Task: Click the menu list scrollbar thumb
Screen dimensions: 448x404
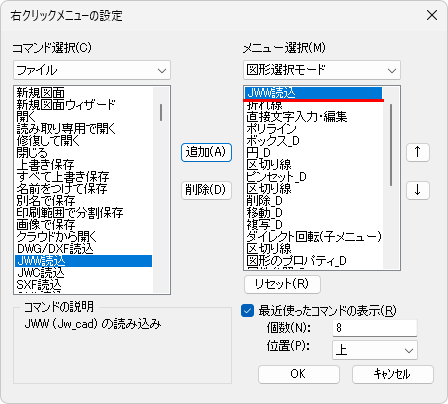Action: [x=391, y=145]
